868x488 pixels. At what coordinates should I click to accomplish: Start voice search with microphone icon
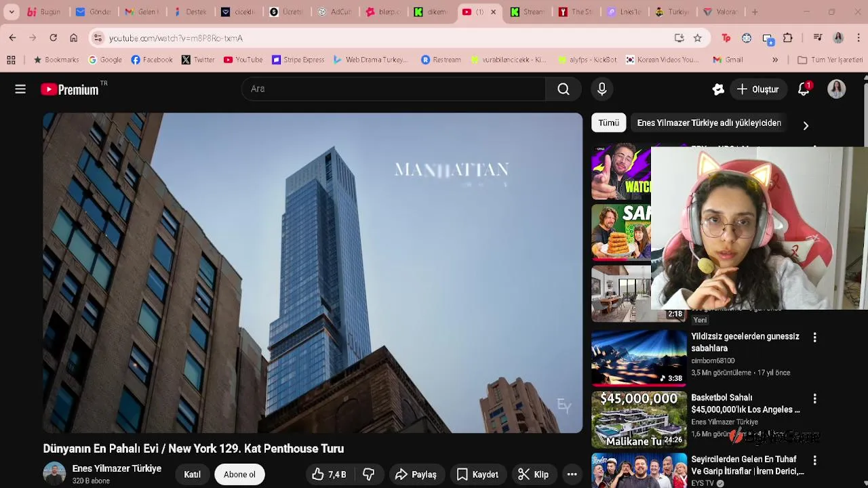601,89
